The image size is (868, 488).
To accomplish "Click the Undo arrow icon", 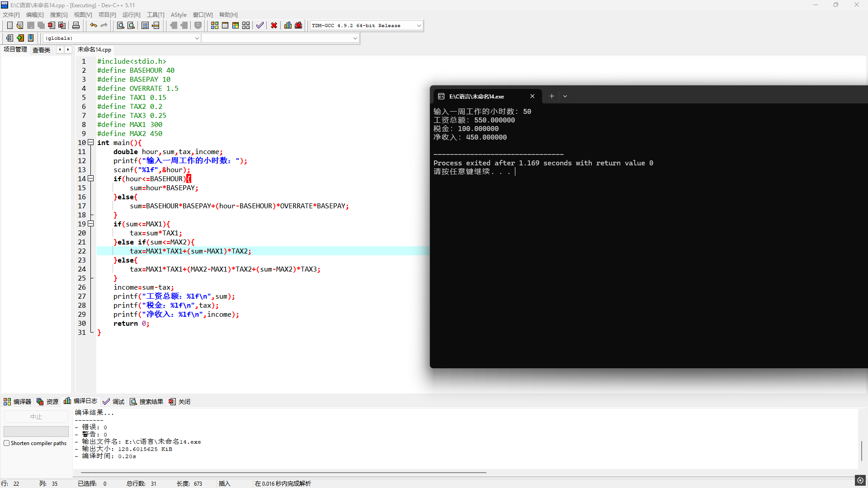I will point(93,26).
